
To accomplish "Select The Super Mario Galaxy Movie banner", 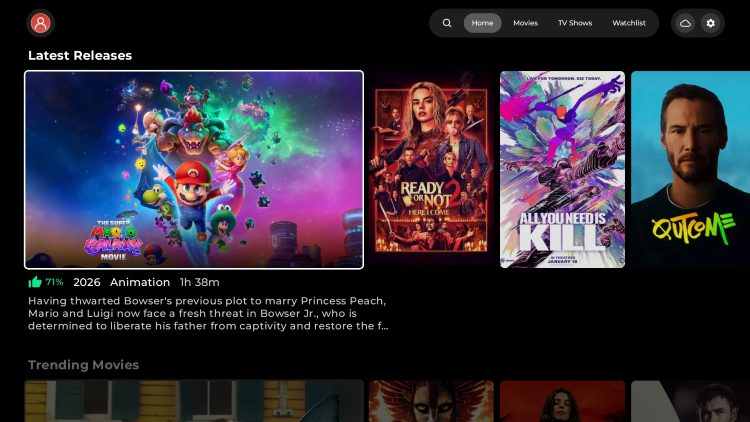I will pyautogui.click(x=194, y=170).
